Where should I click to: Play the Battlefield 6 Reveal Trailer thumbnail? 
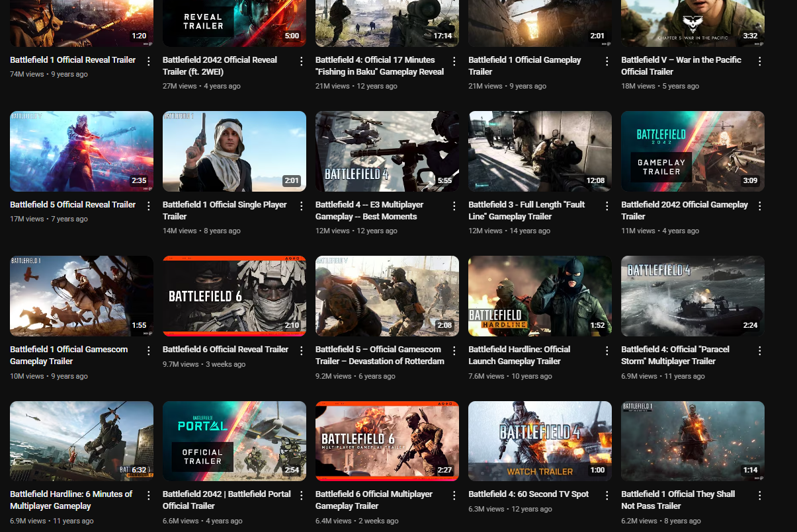click(x=234, y=296)
